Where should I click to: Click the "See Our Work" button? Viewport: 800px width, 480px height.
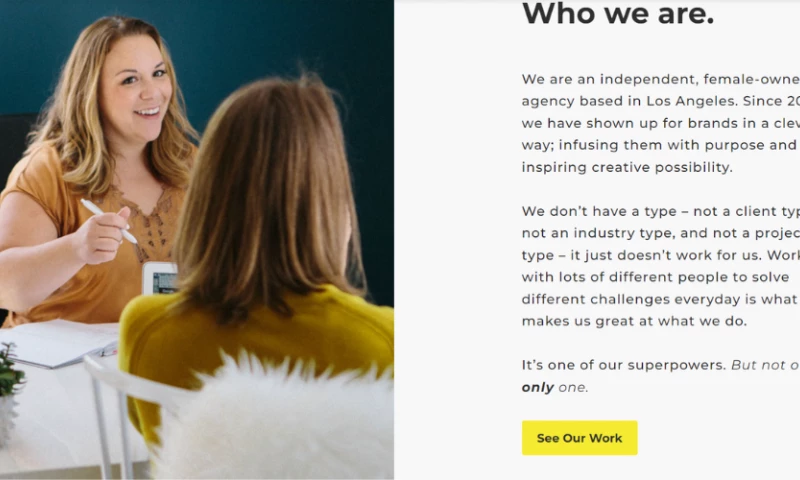(579, 438)
